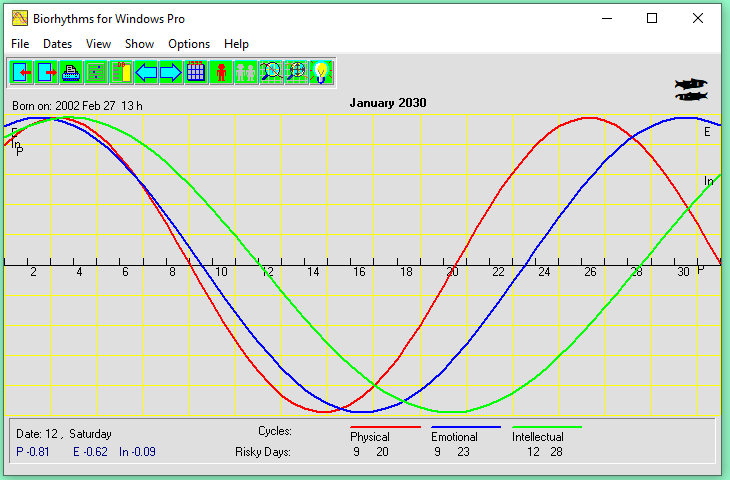Go to previous month with left cyan arrow
The image size is (730, 480).
coord(147,72)
